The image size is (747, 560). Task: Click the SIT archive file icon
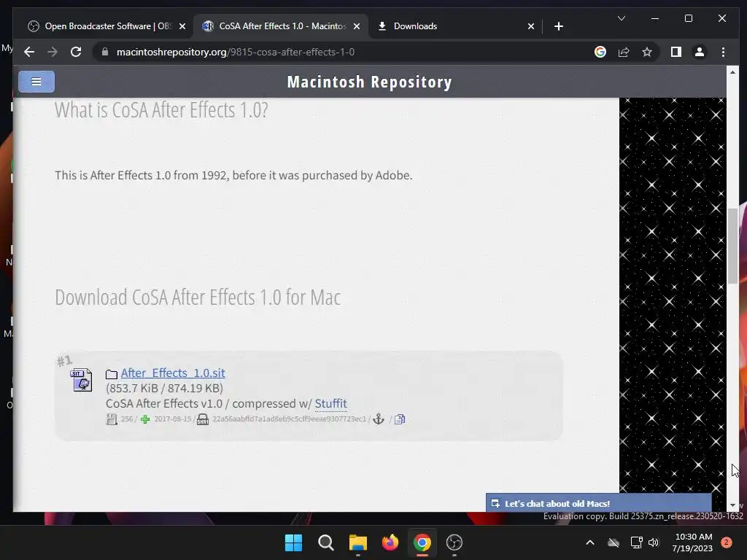(x=81, y=379)
